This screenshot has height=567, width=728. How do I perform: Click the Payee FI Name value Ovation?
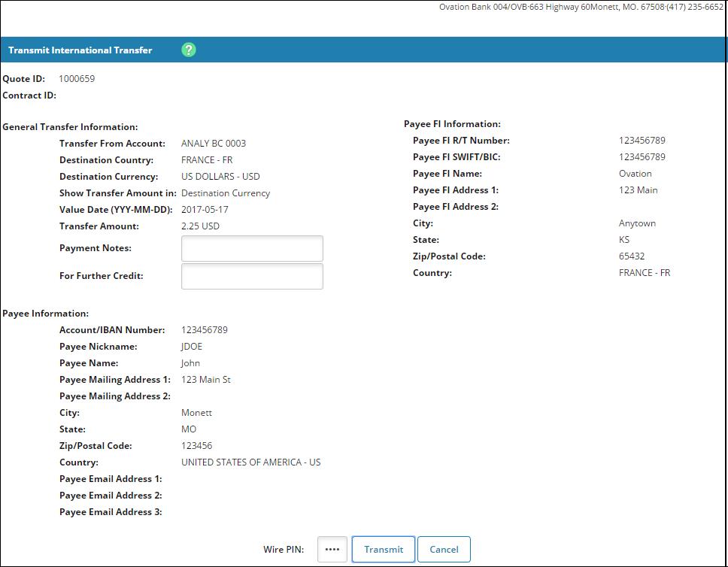635,174
